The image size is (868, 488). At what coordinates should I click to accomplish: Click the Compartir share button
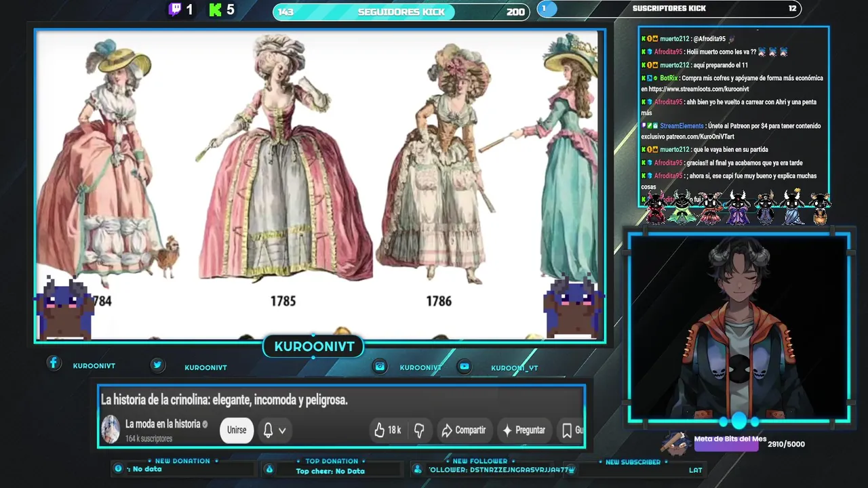[464, 430]
